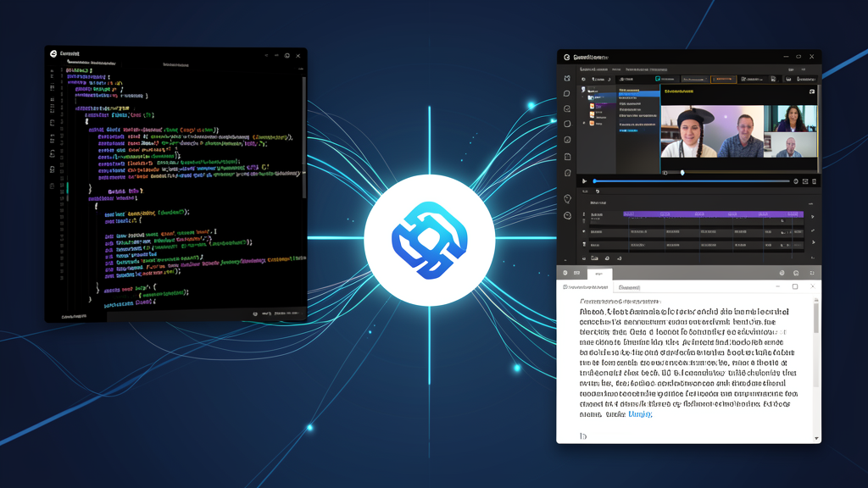Click the small scrubber handle below the video preview
Viewport: 868px width, 488px height.
pos(682,173)
